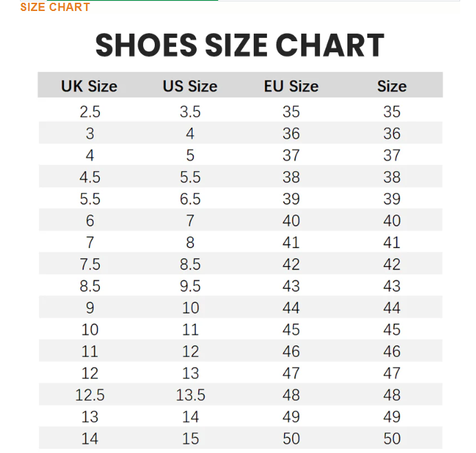Click the SHOES SIZE CHART heading
The width and height of the screenshot is (476, 453).
click(239, 46)
